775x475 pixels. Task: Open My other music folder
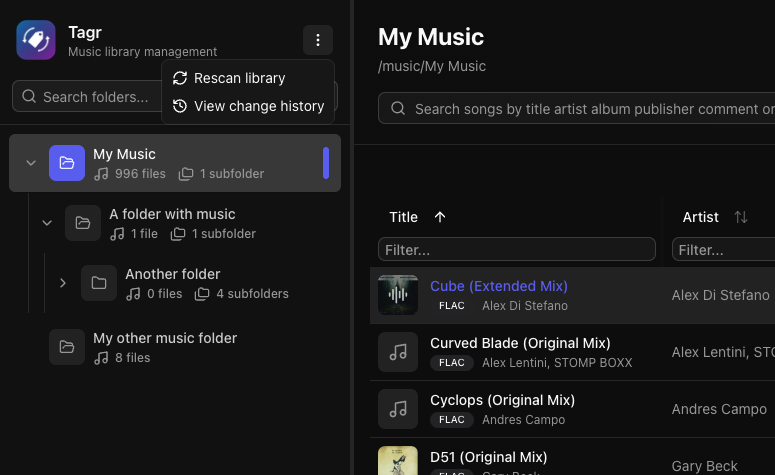[x=165, y=338]
